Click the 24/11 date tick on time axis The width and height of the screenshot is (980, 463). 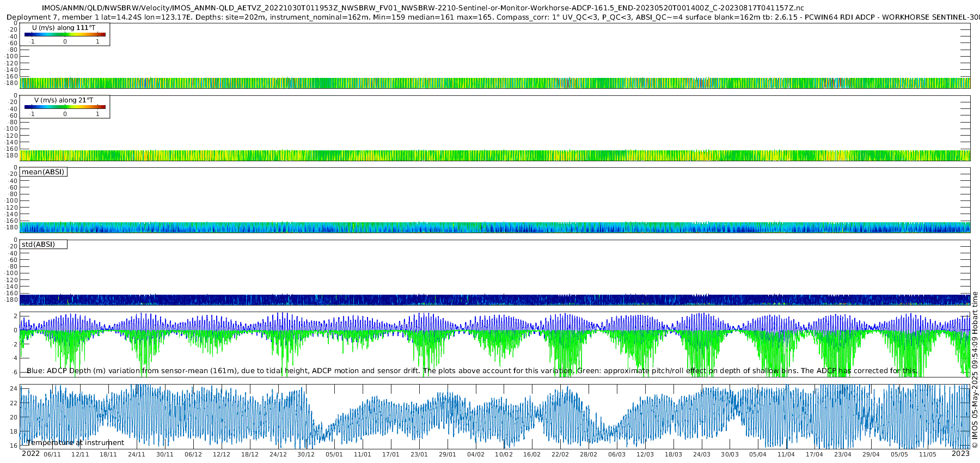137,454
